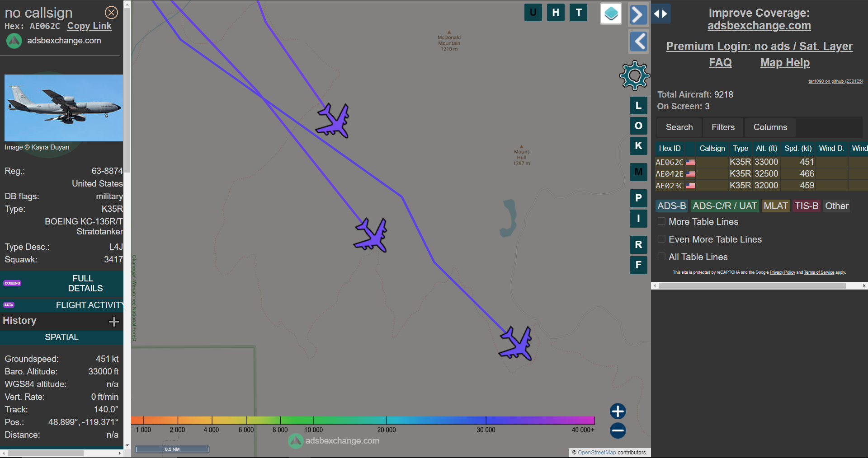The height and width of the screenshot is (458, 868).
Task: Select table row AE042E
Action: coord(761,174)
